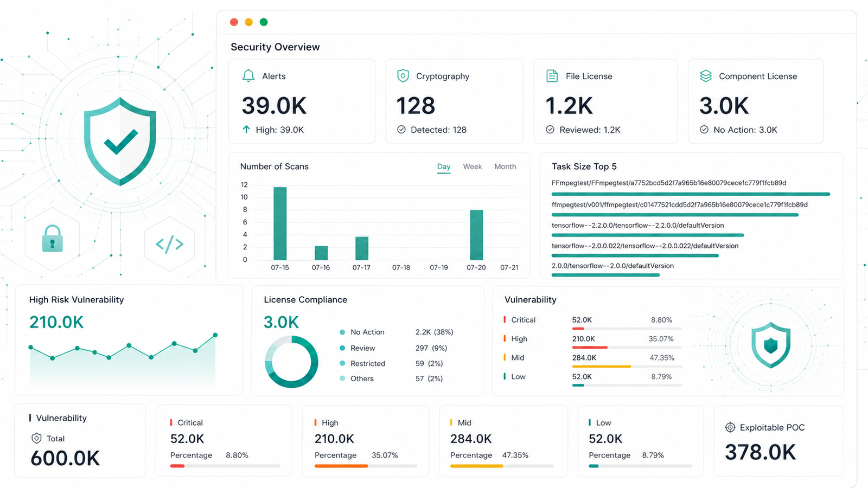Click the padlock hexagon icon
868x488 pixels.
(53, 239)
